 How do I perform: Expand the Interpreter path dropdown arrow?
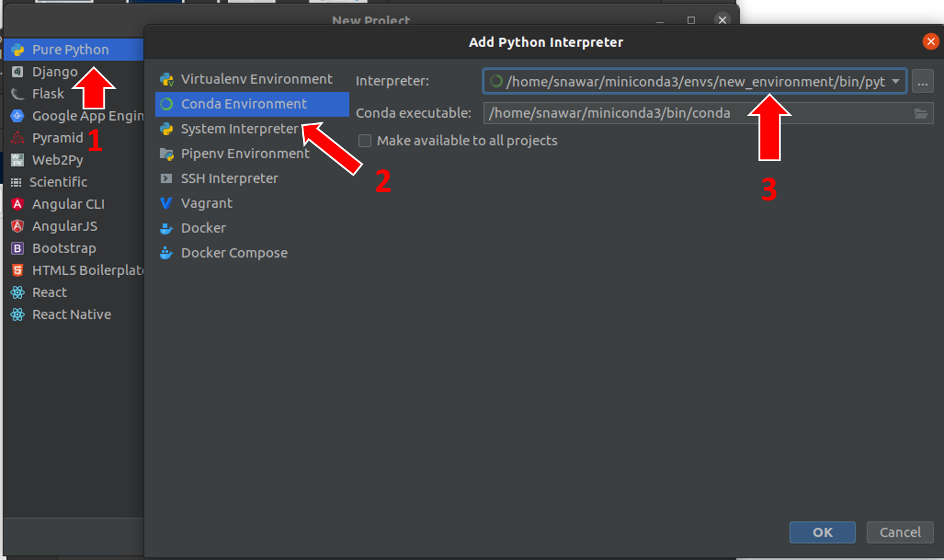pos(896,81)
